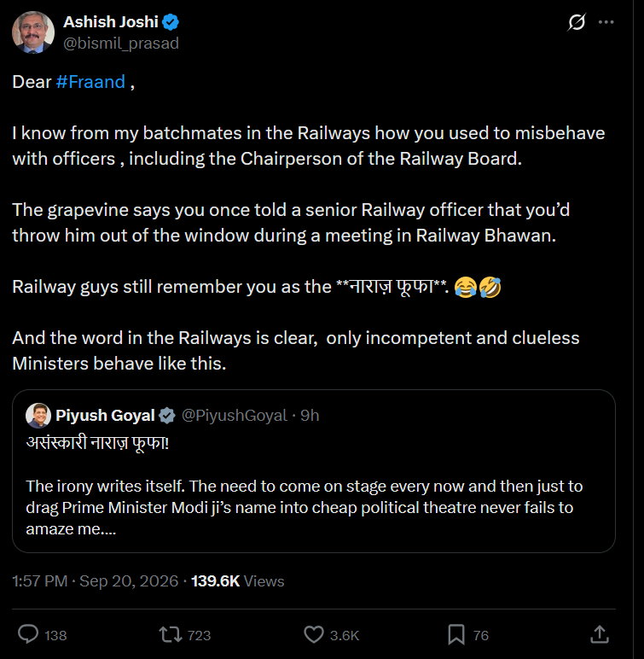The image size is (644, 659).
Task: Click the Grok slashed-circle icon
Action: click(577, 22)
